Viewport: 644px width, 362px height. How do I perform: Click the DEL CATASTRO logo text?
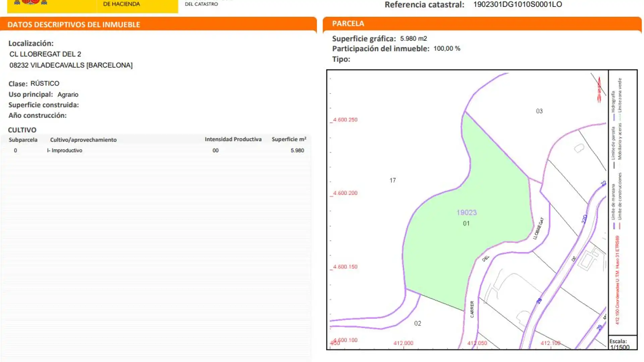click(201, 4)
